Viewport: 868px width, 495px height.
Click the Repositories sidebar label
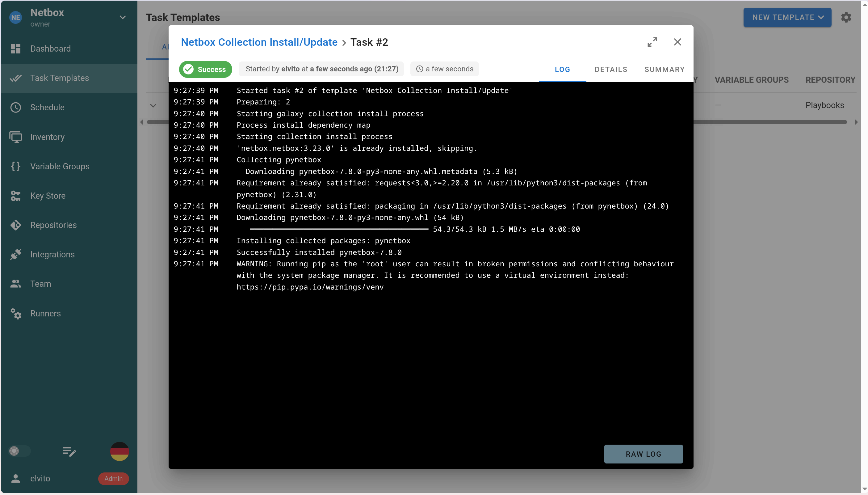(x=53, y=225)
